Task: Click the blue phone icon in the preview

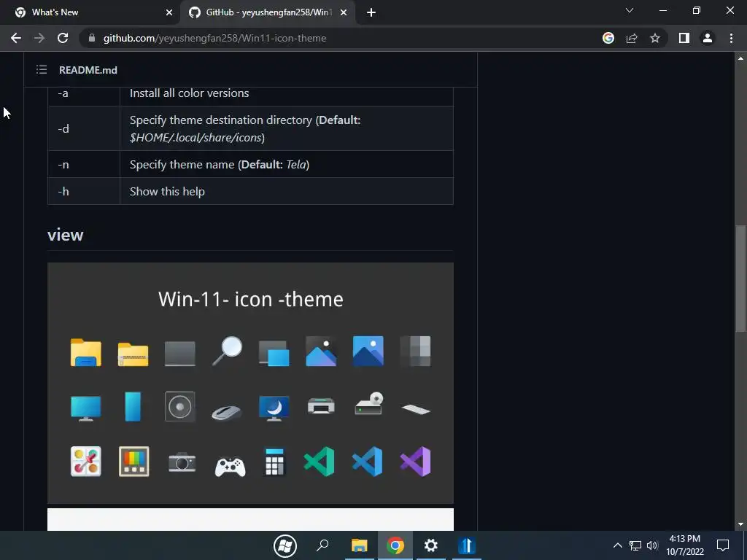Action: pos(133,406)
